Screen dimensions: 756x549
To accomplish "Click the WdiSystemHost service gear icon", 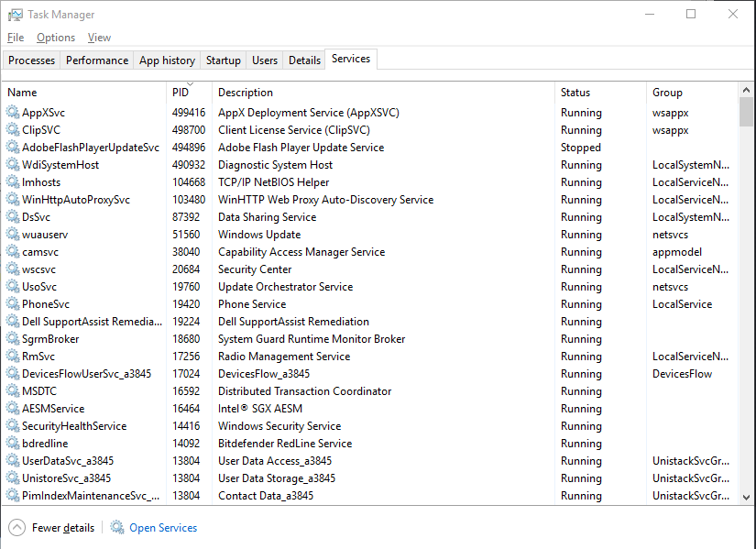I will coord(13,164).
